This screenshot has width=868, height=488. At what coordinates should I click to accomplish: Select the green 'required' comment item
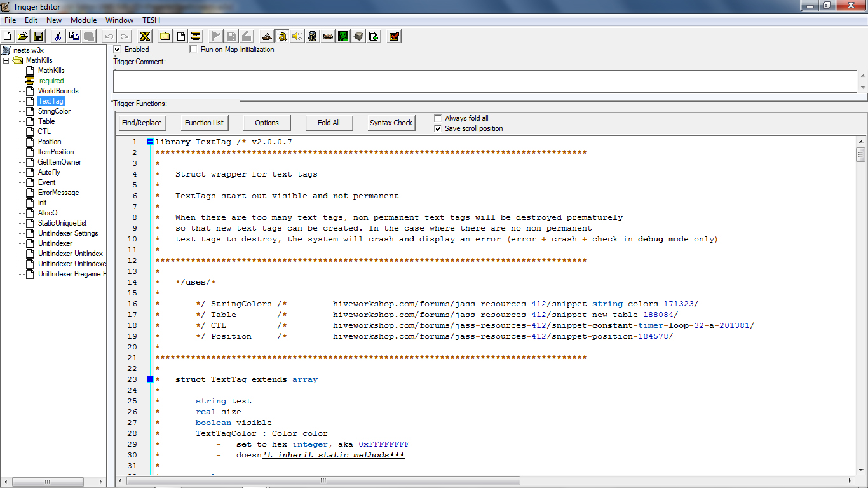(x=51, y=81)
